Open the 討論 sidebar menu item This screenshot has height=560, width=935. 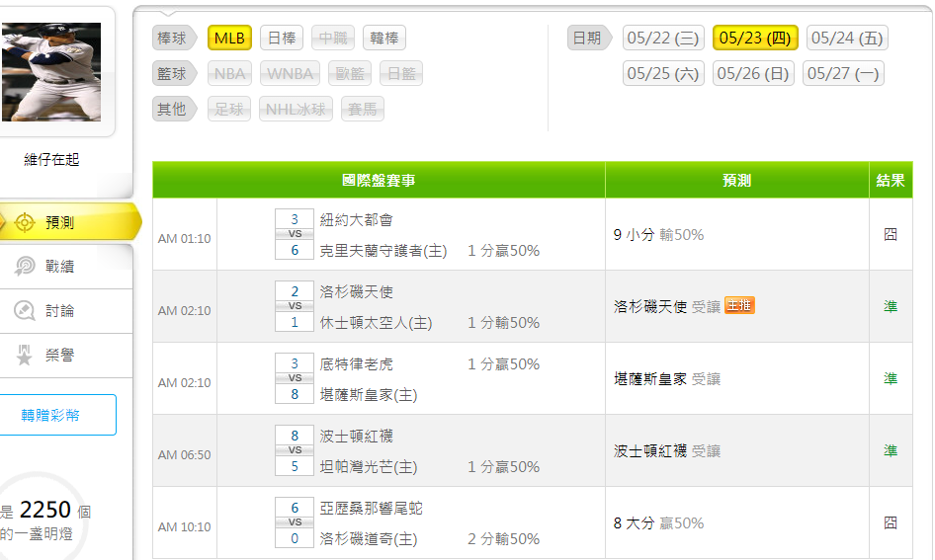[65, 311]
